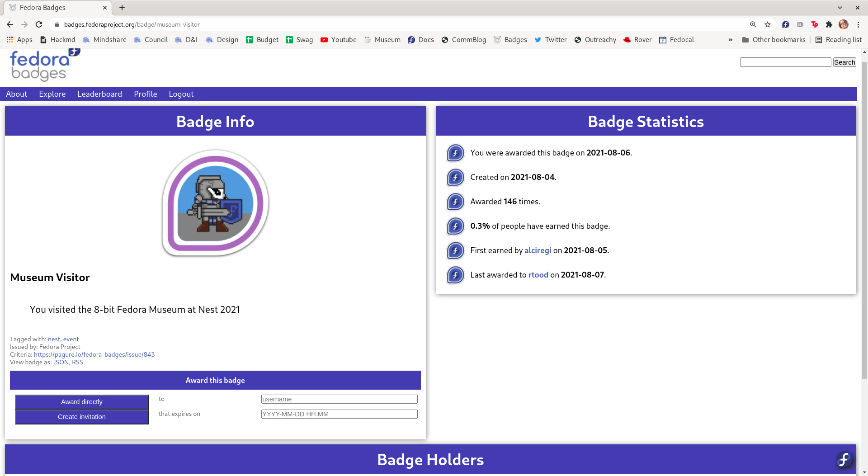Open the Rover bookmark
The image size is (868, 476).
tap(637, 40)
